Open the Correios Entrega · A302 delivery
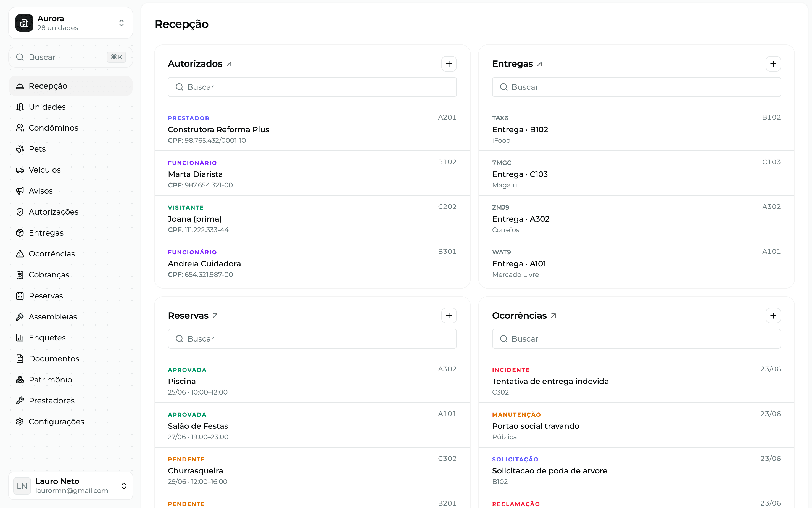Screen dimensions: 812x508 coord(636,218)
